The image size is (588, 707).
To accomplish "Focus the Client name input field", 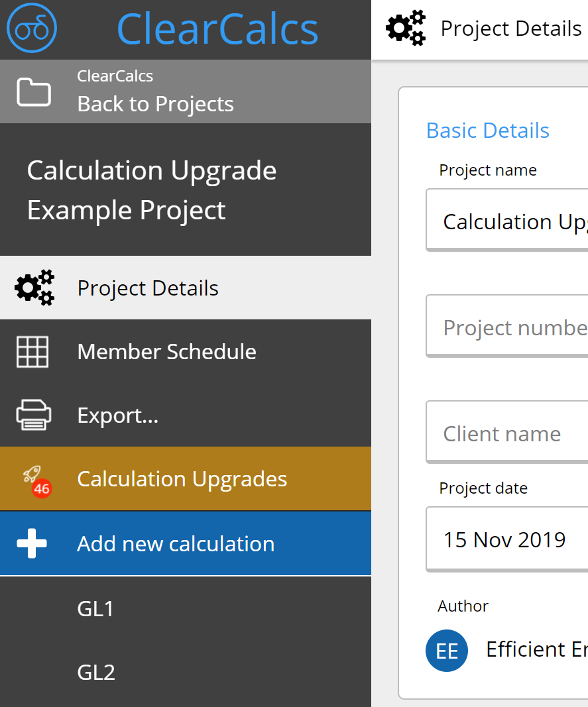I will (x=507, y=432).
